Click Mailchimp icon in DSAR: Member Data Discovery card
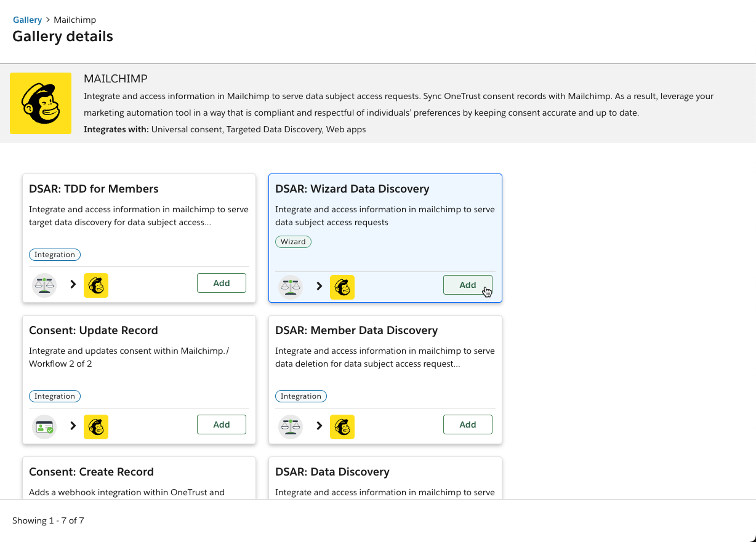 (342, 426)
